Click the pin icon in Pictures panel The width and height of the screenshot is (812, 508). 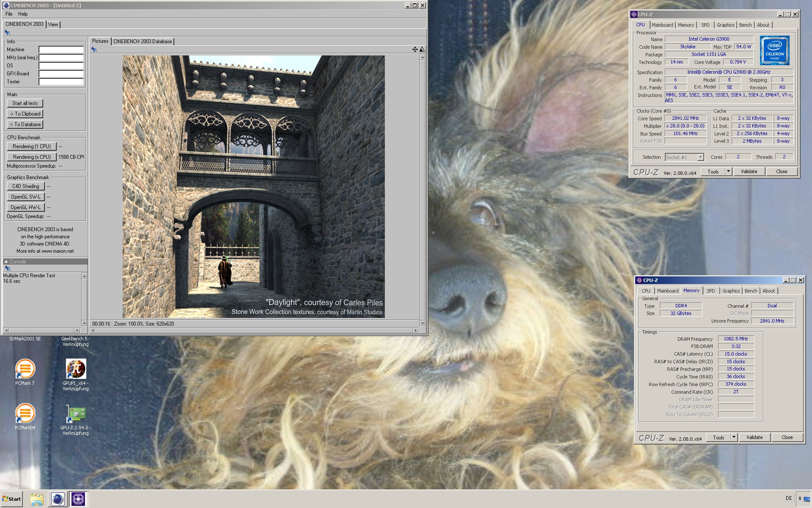click(94, 50)
